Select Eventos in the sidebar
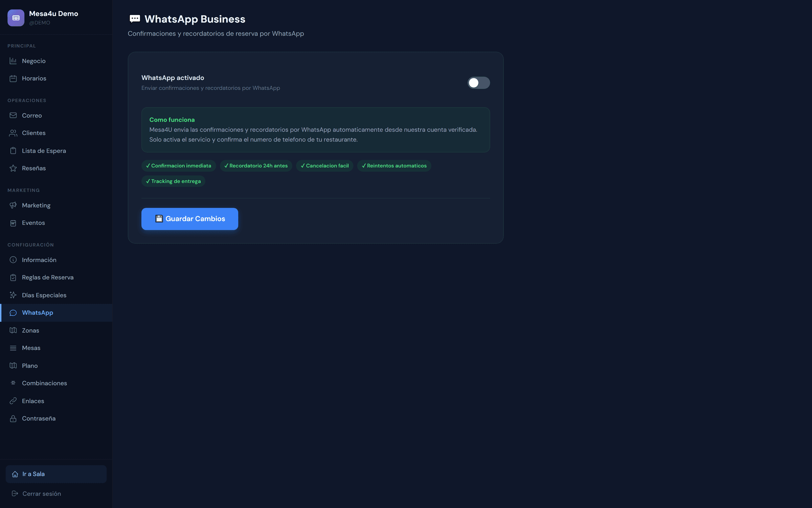 pos(56,223)
